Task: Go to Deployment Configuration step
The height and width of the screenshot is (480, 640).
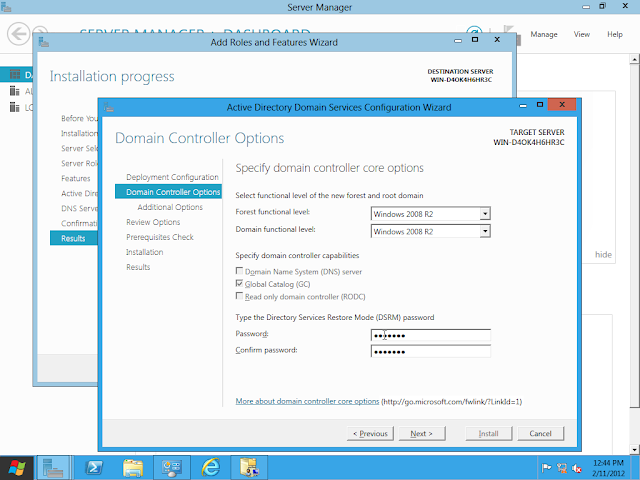Action: coord(172,177)
